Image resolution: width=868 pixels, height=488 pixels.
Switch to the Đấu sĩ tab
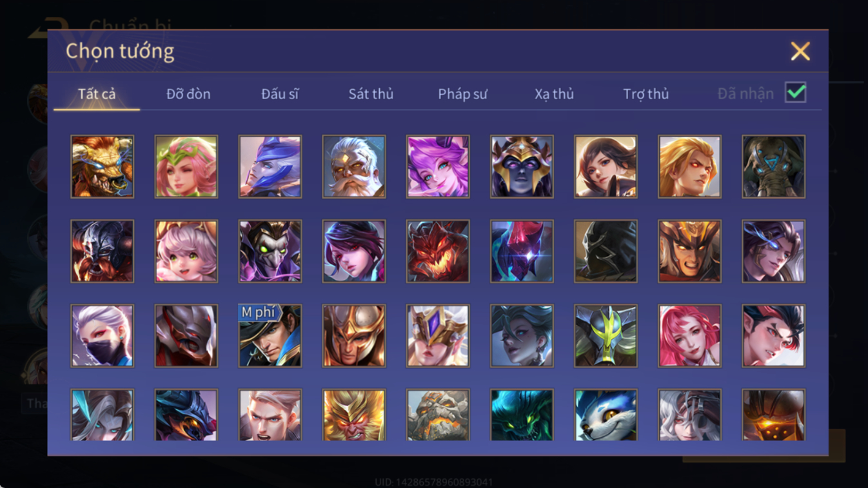point(280,94)
